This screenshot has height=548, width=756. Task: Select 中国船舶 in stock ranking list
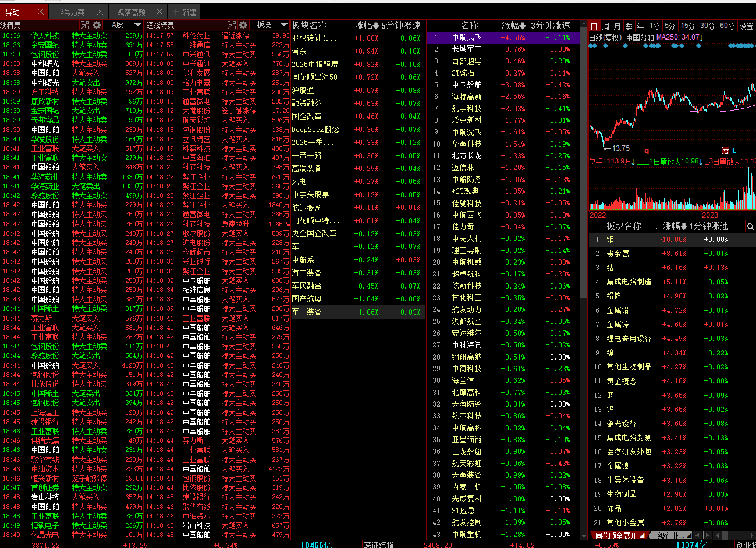[x=503, y=85]
